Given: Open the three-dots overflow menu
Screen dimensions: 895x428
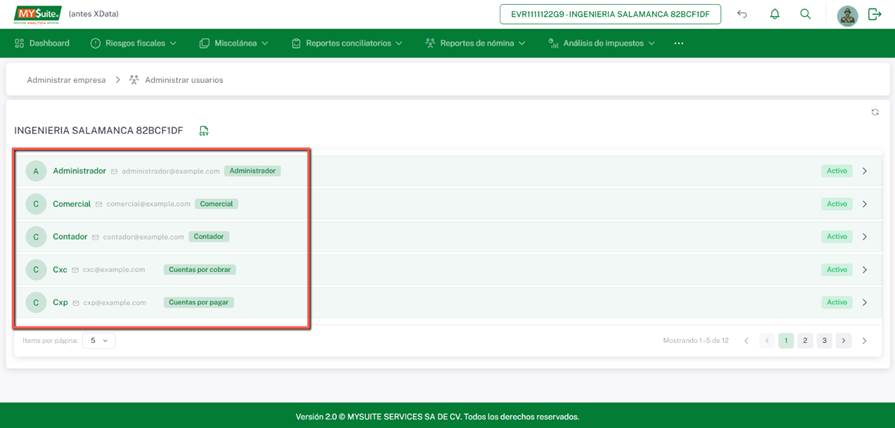Looking at the screenshot, I should click(x=679, y=43).
